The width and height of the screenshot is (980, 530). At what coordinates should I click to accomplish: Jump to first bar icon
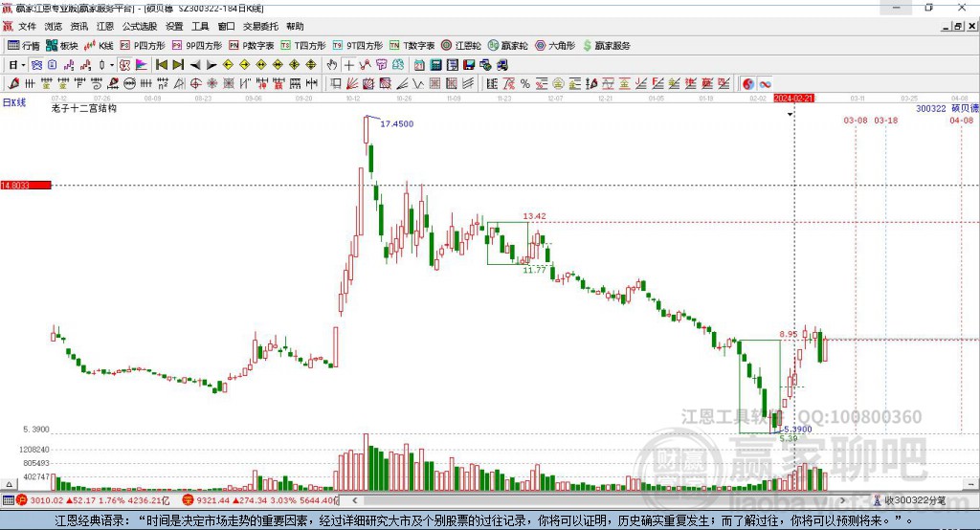161,65
